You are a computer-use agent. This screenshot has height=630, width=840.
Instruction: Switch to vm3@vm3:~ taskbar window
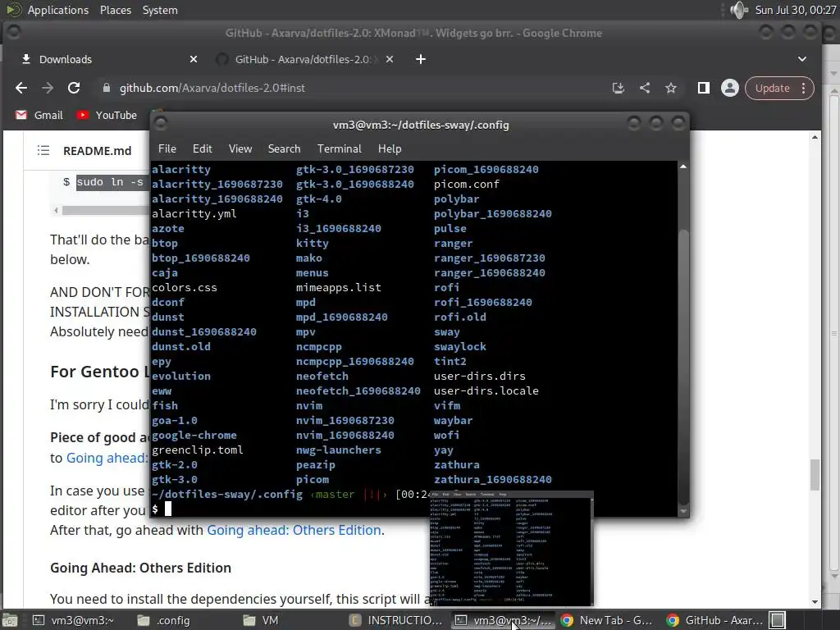coord(74,620)
